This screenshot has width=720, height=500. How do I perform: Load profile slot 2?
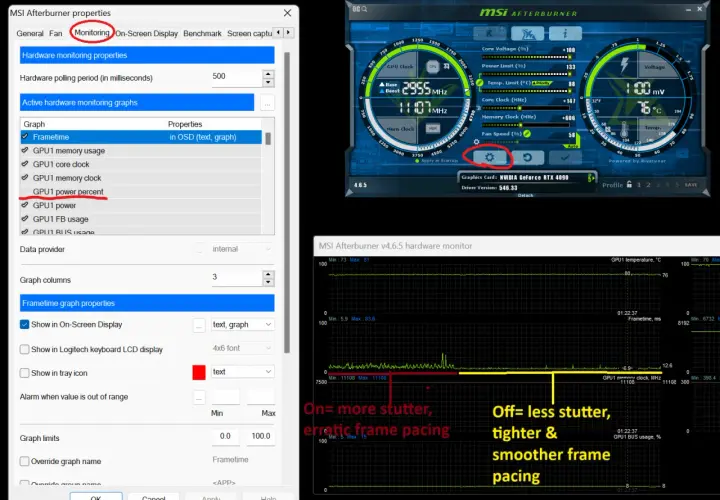[648, 185]
